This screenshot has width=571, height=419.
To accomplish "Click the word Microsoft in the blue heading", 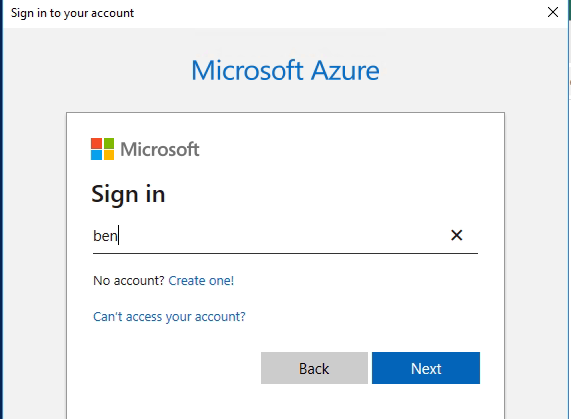I will [247, 70].
